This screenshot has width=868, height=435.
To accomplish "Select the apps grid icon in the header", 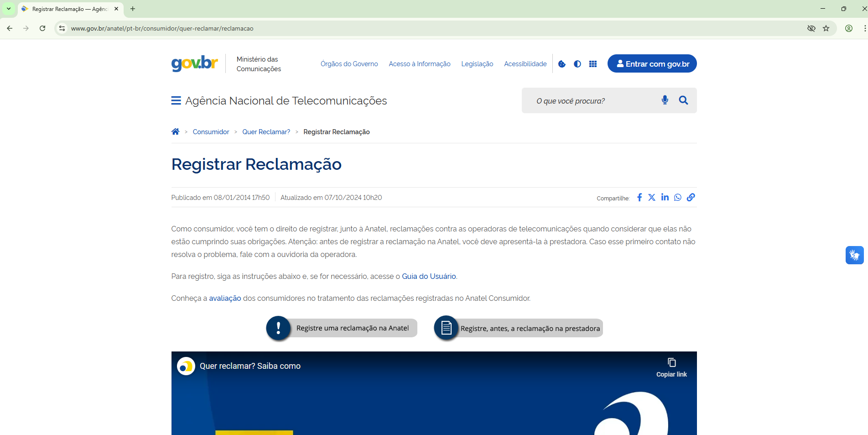I will tap(593, 63).
